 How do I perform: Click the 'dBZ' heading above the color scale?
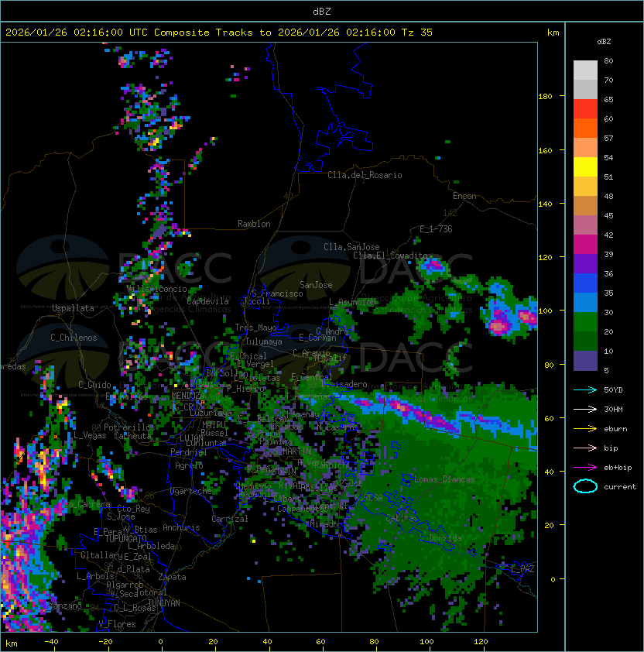pyautogui.click(x=604, y=42)
